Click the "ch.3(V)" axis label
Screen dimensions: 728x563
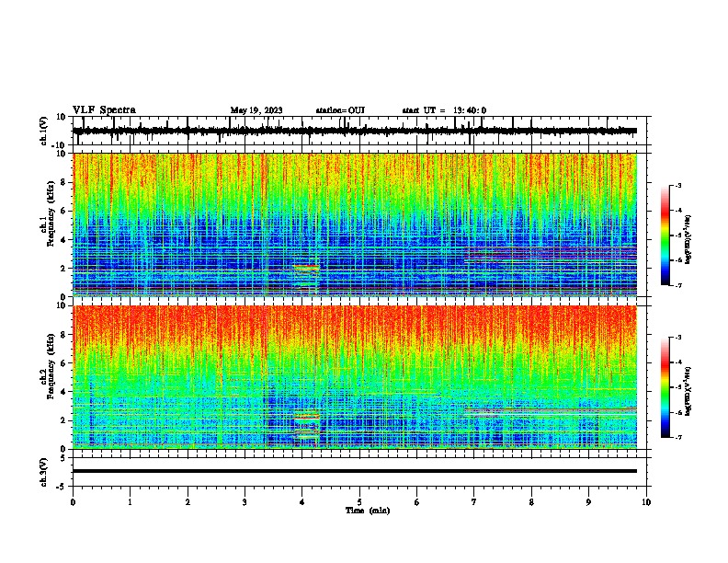click(44, 472)
